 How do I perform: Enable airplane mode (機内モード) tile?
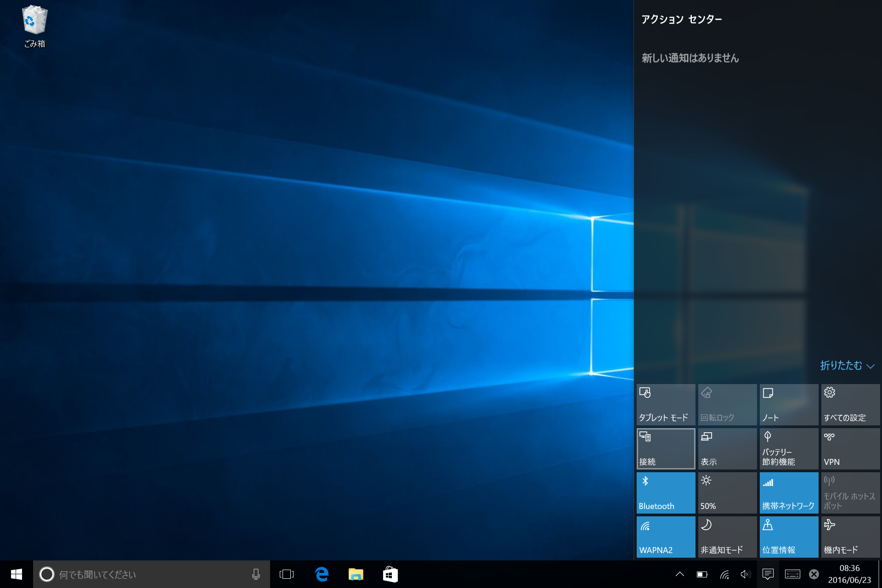pos(850,537)
